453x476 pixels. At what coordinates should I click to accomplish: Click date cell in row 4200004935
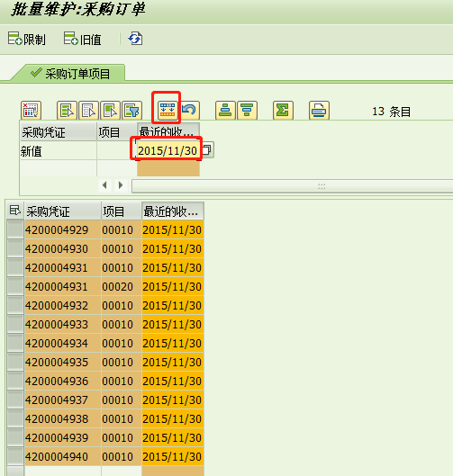(x=173, y=362)
